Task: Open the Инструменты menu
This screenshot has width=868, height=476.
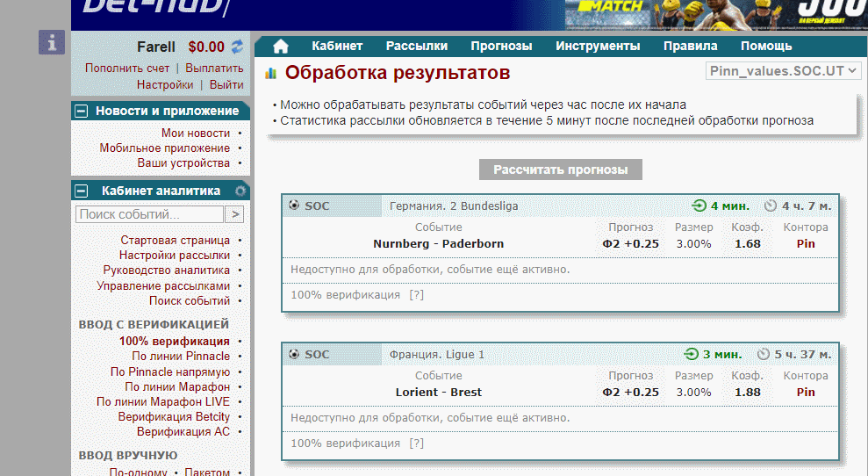Action: tap(598, 47)
